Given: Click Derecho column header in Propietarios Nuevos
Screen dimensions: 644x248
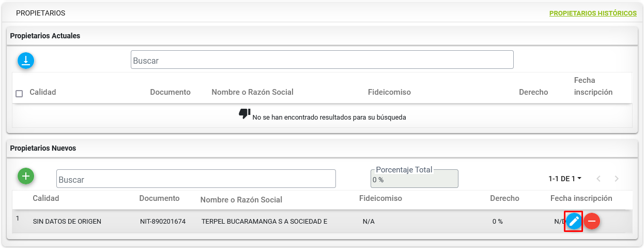Looking at the screenshot, I should tap(504, 198).
